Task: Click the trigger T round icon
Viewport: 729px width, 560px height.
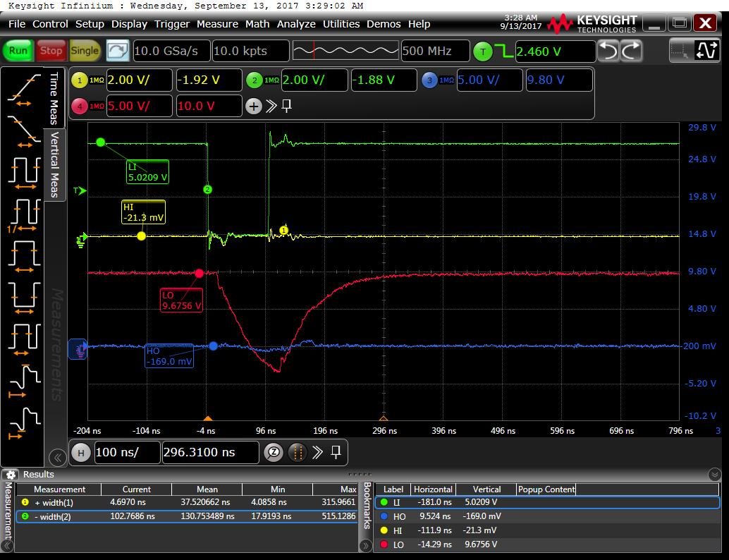Action: (x=482, y=51)
